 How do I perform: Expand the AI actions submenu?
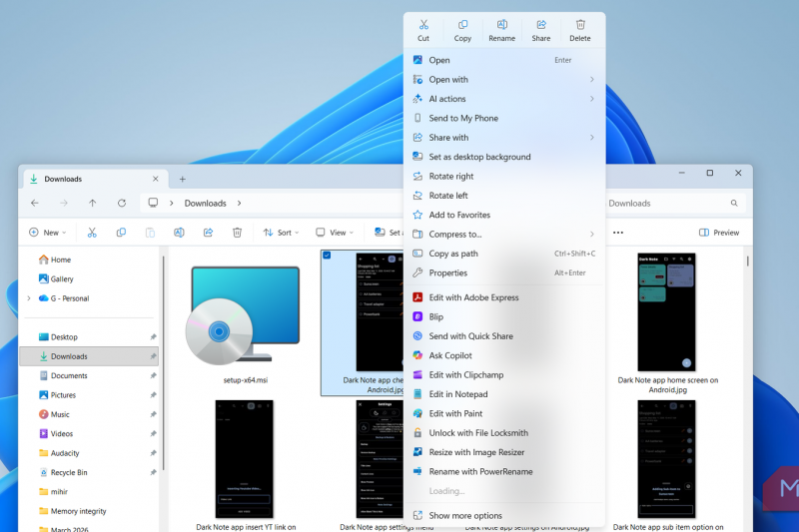click(504, 99)
